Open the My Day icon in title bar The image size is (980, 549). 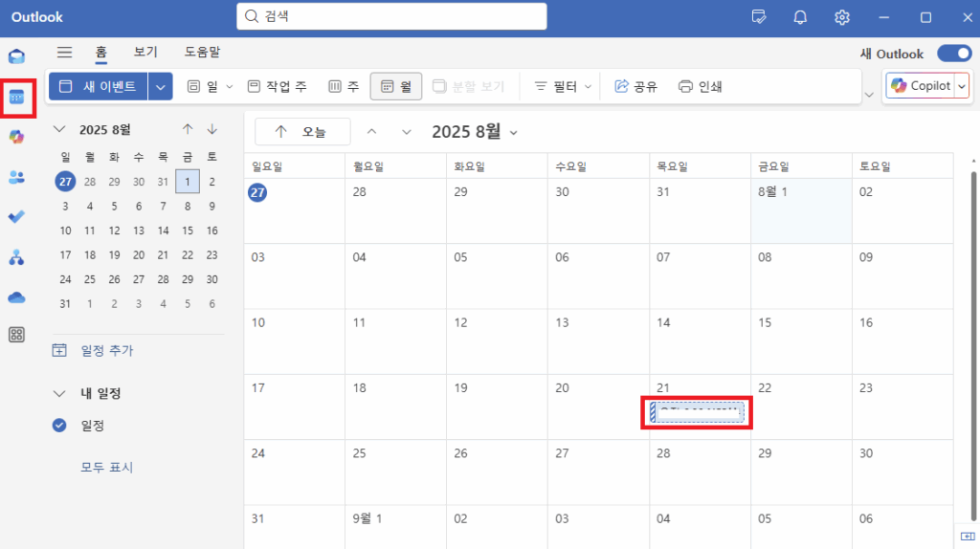[759, 17]
